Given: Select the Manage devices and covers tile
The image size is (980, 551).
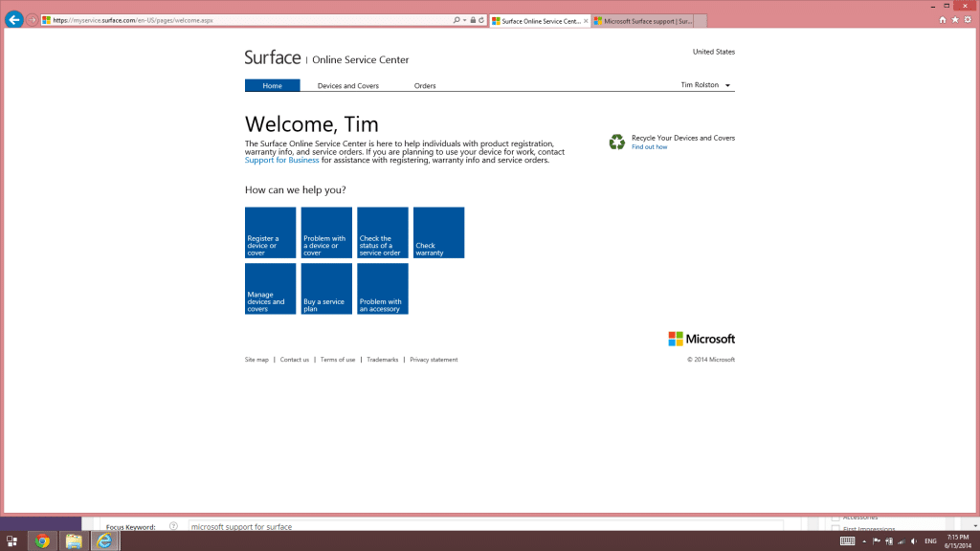Looking at the screenshot, I should [x=270, y=289].
